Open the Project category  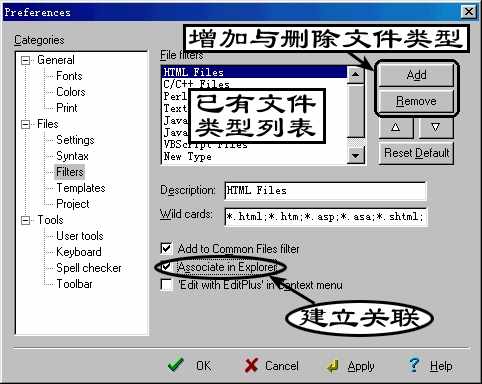73,204
